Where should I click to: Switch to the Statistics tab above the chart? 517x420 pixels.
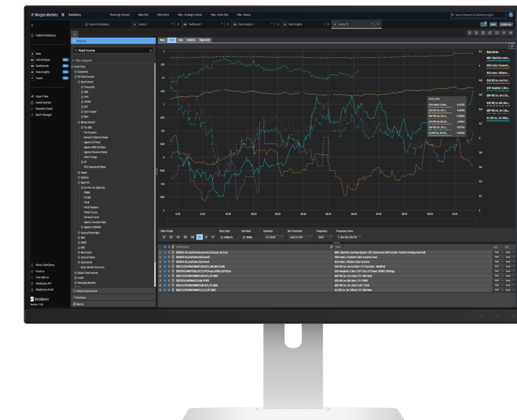pyautogui.click(x=191, y=39)
